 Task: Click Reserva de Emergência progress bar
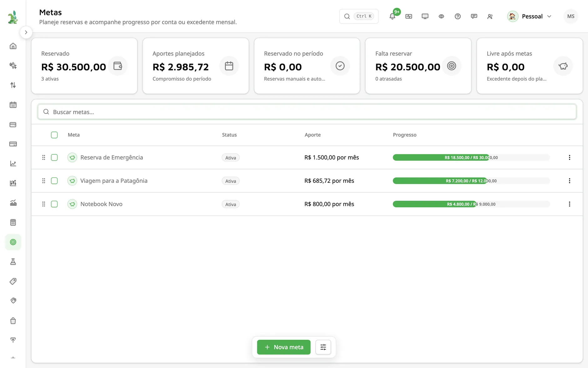pyautogui.click(x=471, y=158)
